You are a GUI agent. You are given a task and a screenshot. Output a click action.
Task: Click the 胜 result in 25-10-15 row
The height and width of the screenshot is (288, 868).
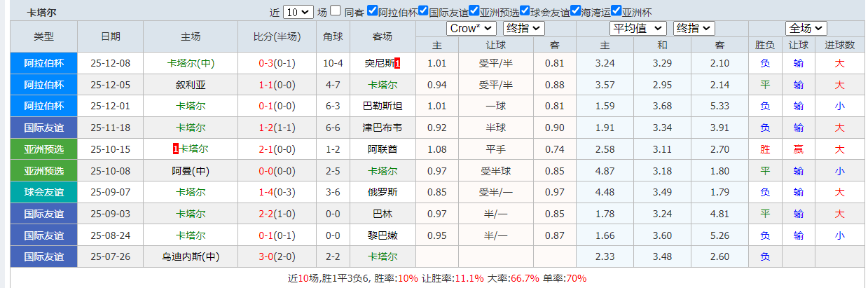765,149
